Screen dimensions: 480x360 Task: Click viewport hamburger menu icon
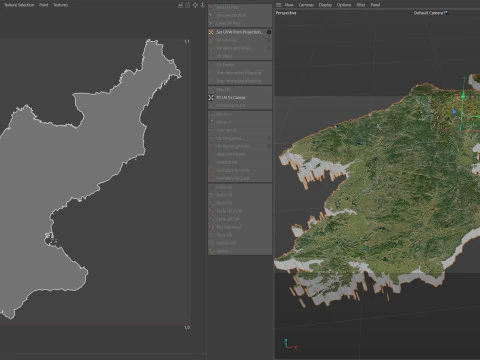point(279,5)
